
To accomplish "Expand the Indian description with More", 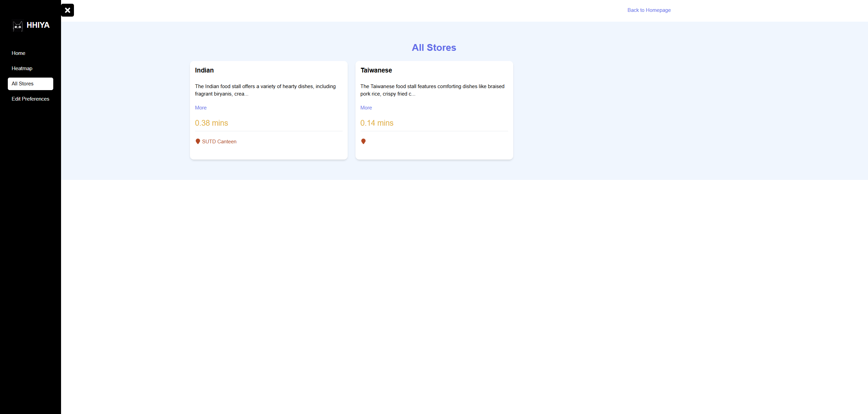I will click(200, 108).
